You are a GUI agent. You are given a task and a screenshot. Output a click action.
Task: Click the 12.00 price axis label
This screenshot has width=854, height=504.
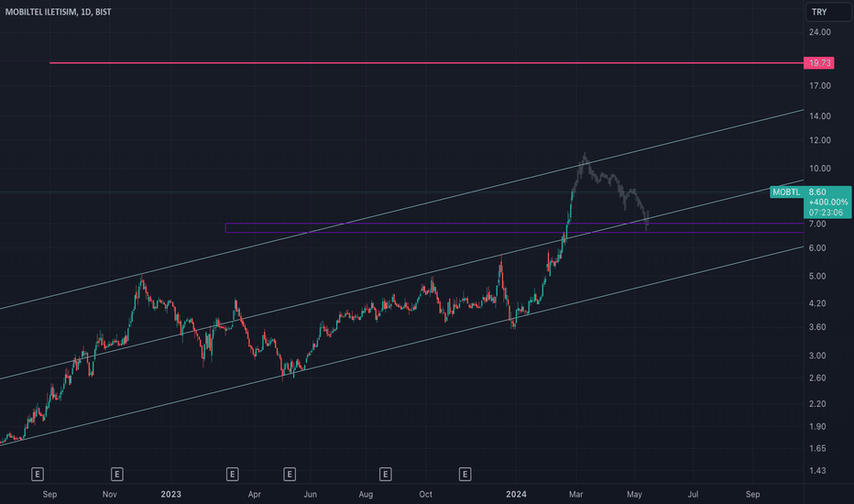point(820,140)
